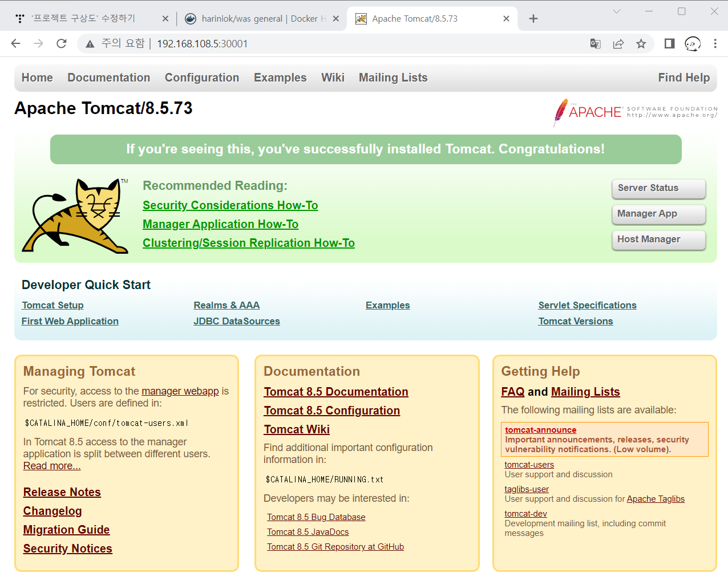Click the manager webapp link

pyautogui.click(x=180, y=391)
